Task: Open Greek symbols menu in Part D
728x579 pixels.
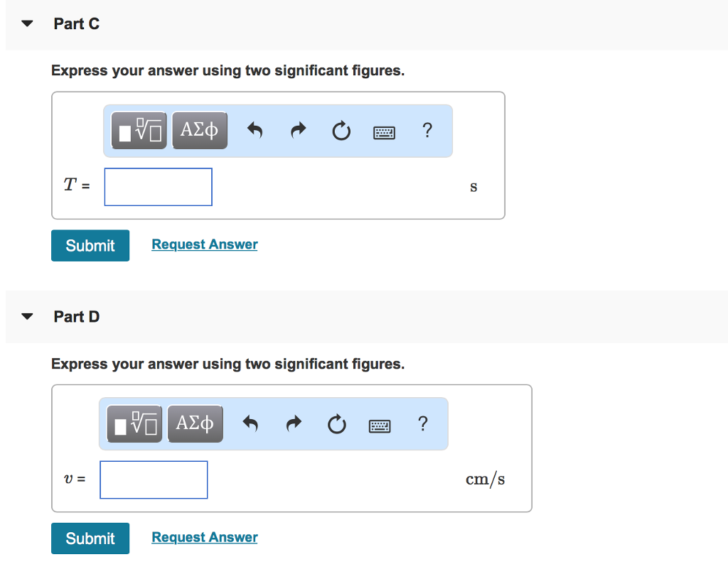Action: [196, 424]
